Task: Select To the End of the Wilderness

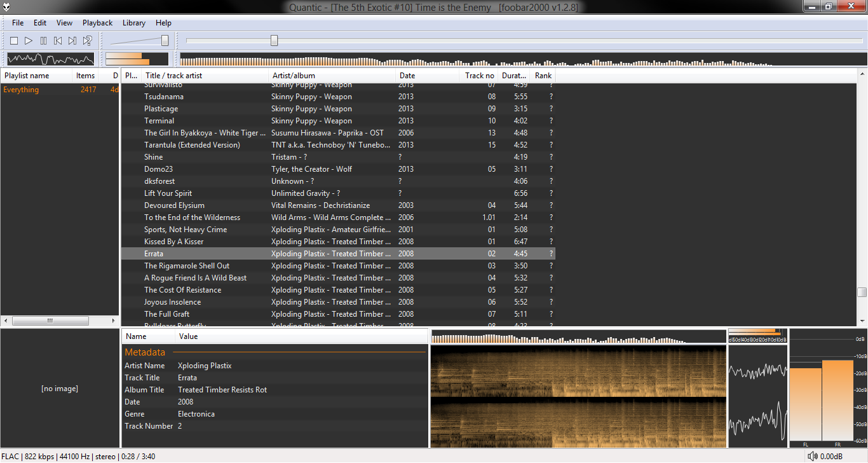Action: pyautogui.click(x=338, y=218)
